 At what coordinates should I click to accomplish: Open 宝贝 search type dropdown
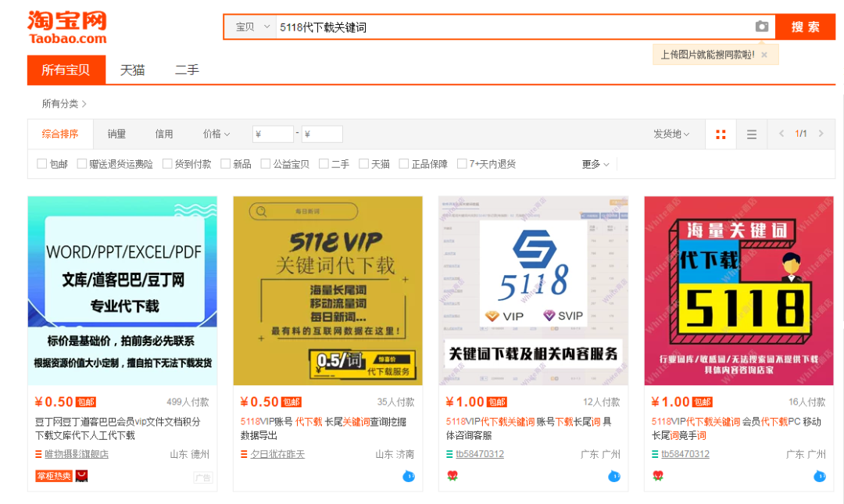(x=252, y=27)
